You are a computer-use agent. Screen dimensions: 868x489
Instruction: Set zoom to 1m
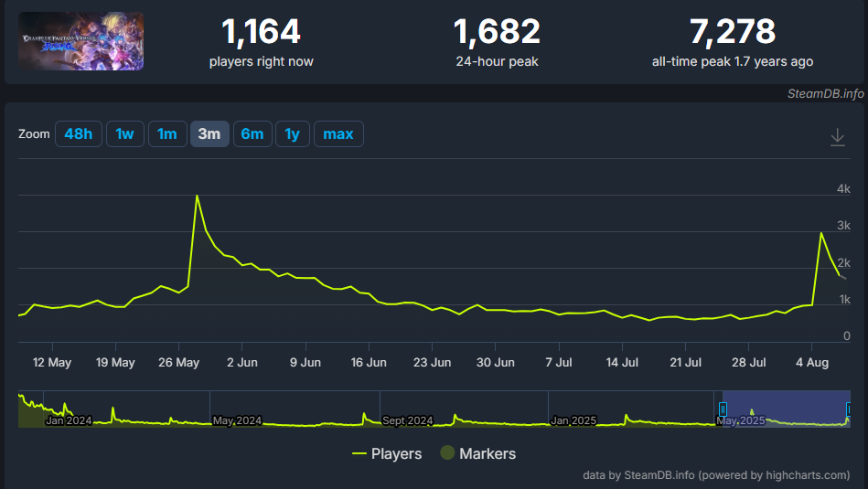tap(167, 133)
